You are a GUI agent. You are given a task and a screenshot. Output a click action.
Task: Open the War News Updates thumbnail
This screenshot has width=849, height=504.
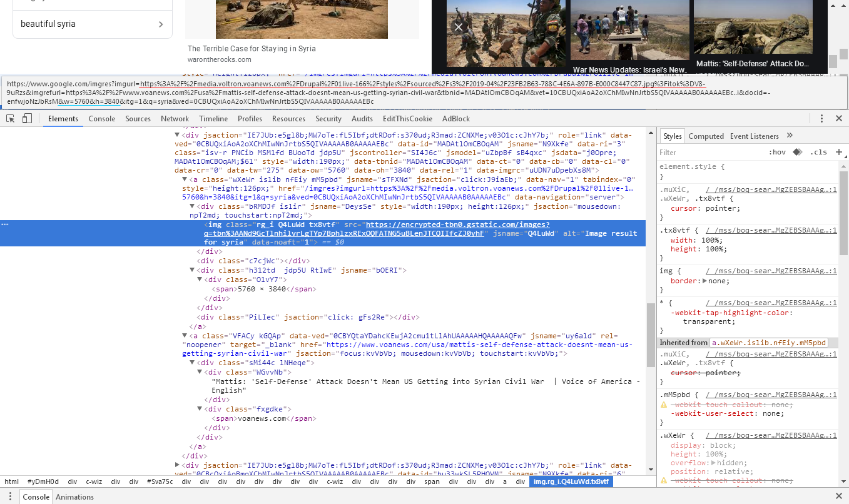pyautogui.click(x=630, y=38)
